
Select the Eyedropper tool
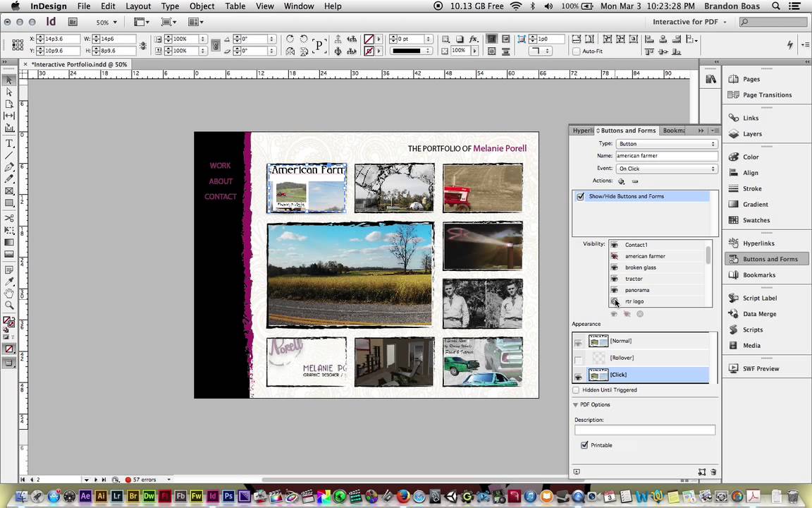tap(8, 282)
